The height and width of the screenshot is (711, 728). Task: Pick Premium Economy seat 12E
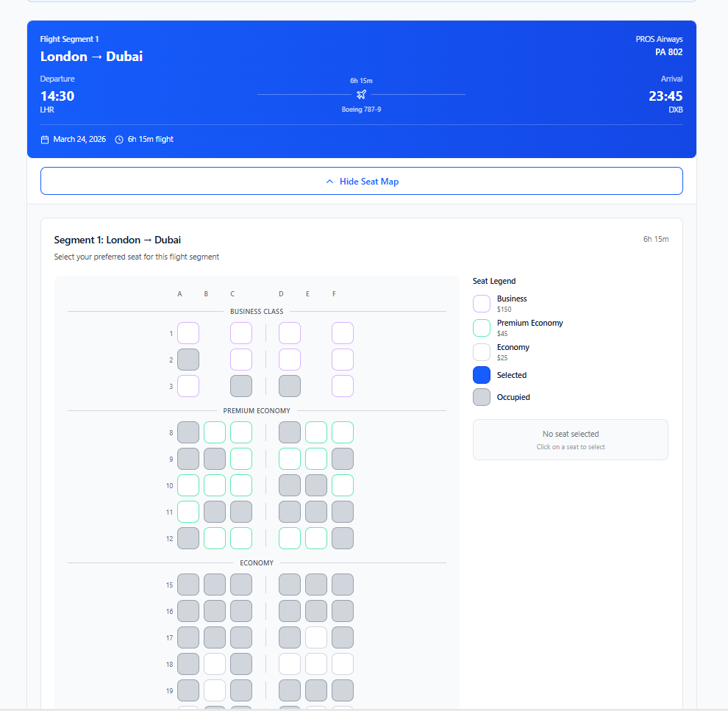[316, 538]
